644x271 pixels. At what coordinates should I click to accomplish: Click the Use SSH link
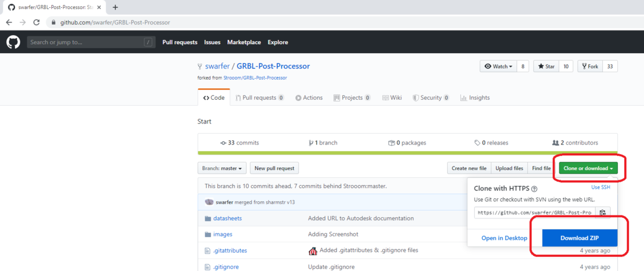pyautogui.click(x=600, y=187)
